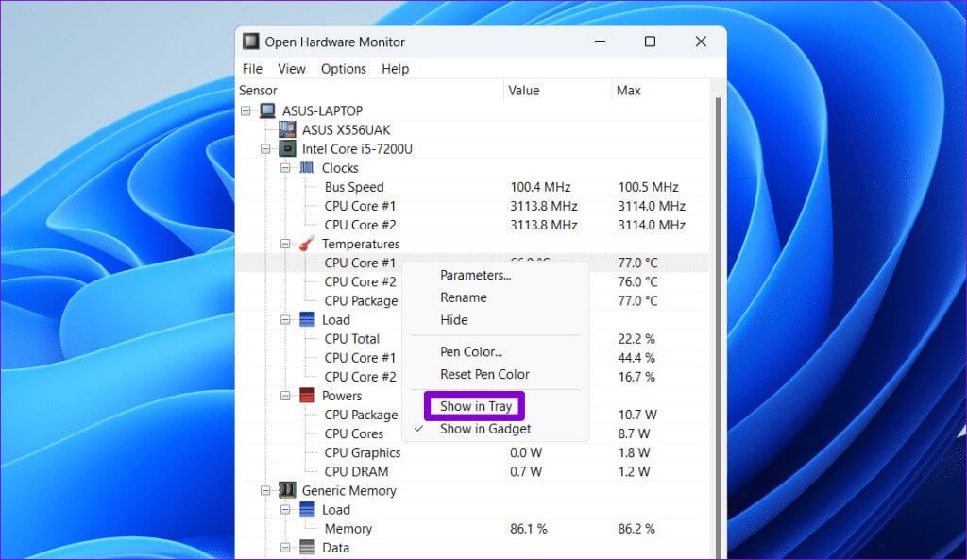967x560 pixels.
Task: Collapse the Intel Core i5-7200U node
Action: point(265,148)
